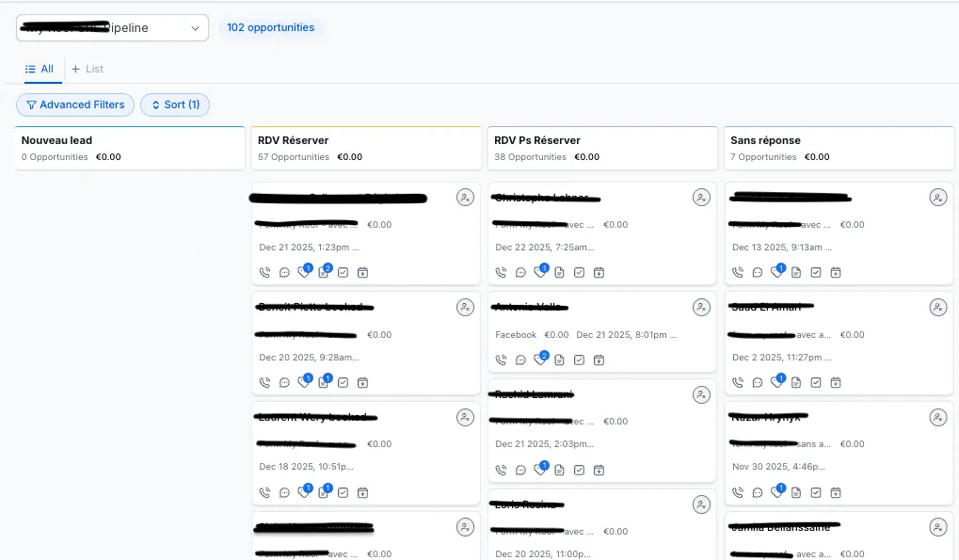The height and width of the screenshot is (560, 959).
Task: Assign owner on Dec 21 2025, 2:03pm card
Action: [701, 395]
